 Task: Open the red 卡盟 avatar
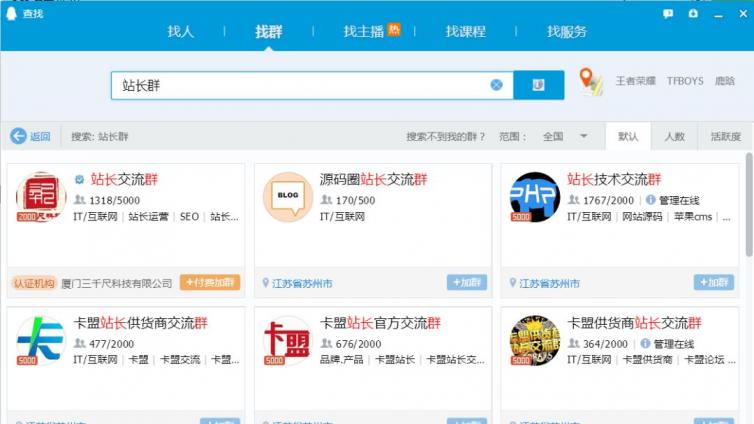288,340
